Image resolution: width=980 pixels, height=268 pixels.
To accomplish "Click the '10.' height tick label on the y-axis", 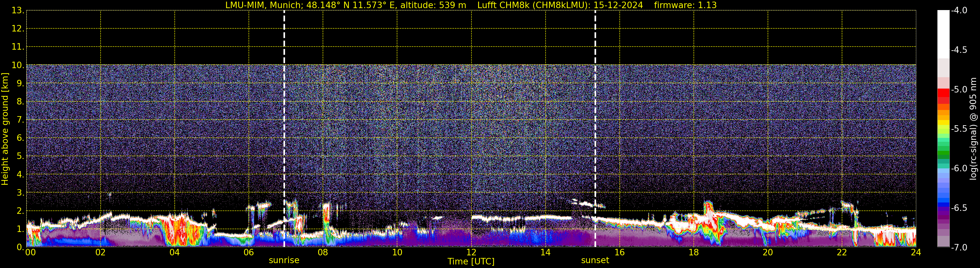I will point(18,65).
